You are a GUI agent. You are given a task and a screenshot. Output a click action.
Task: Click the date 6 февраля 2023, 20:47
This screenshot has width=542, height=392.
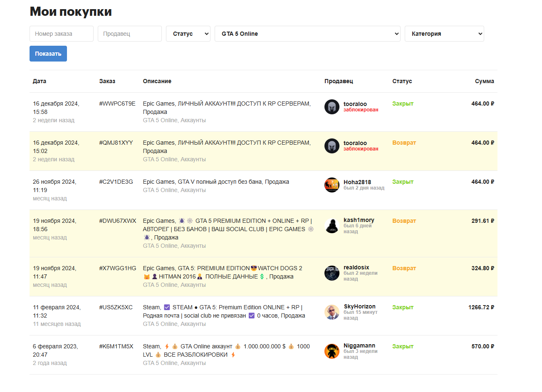tap(55, 350)
